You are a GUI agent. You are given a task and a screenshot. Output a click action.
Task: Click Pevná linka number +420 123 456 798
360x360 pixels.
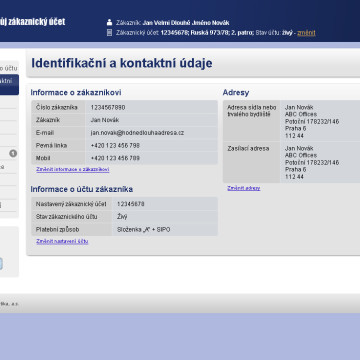[x=115, y=145]
